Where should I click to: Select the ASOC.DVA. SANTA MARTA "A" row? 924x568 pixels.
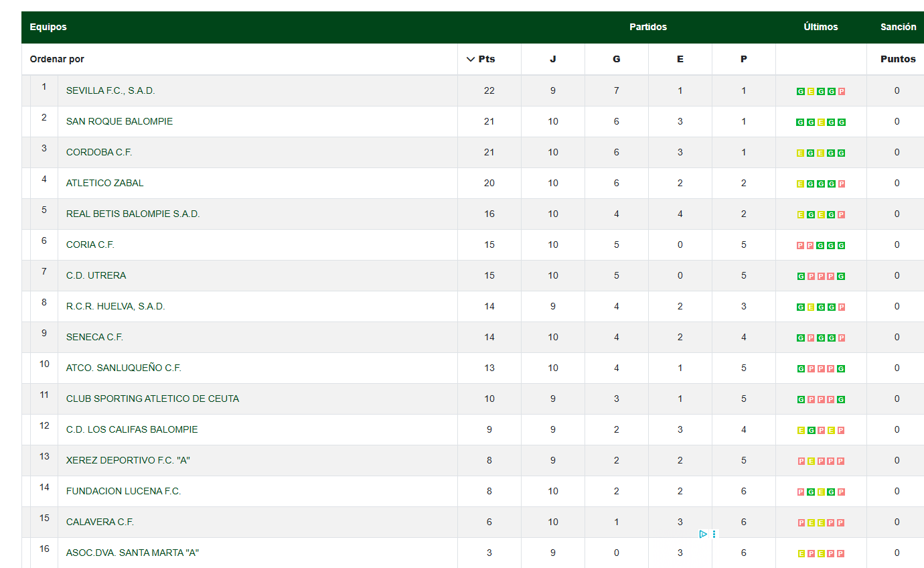pos(473,553)
